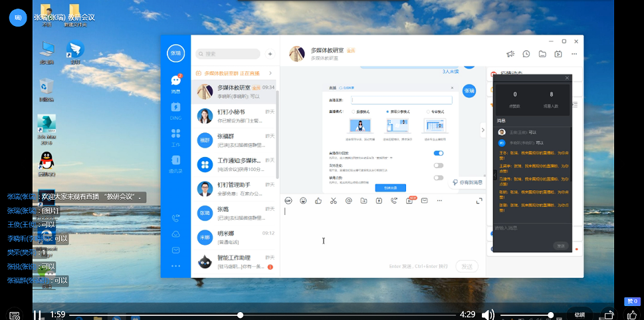Viewport: 644px width, 320px height.
Task: Open the chat header more options dots
Action: 574,54
